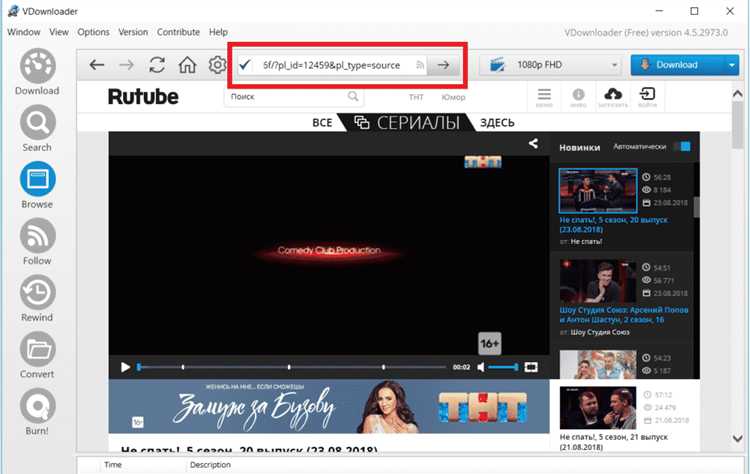The height and width of the screenshot is (474, 750).
Task: Click the share icon above the video
Action: [x=533, y=143]
